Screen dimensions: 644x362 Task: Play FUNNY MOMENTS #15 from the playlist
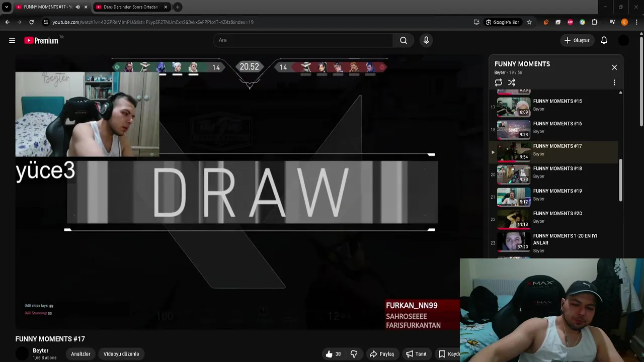(x=553, y=107)
